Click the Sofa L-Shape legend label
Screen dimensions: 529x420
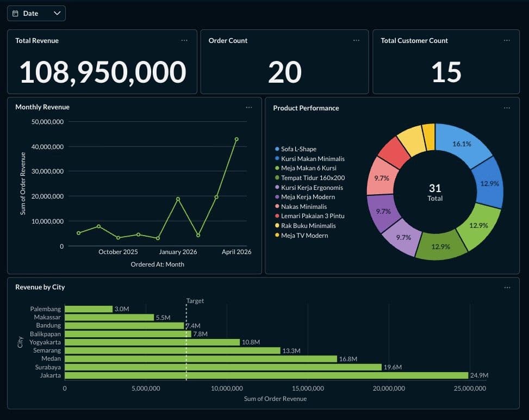(x=298, y=149)
